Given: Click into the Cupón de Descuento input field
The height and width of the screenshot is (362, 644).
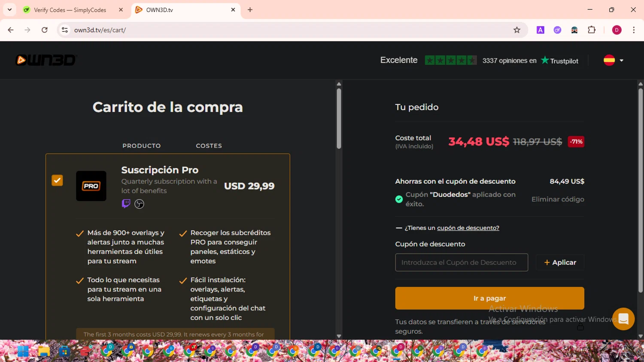Looking at the screenshot, I should [462, 262].
